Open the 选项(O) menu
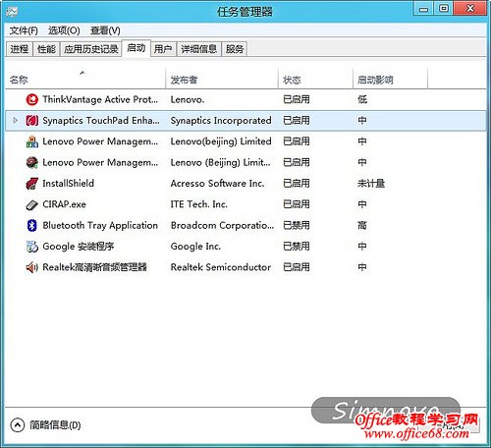491x448 pixels. pyautogui.click(x=64, y=30)
